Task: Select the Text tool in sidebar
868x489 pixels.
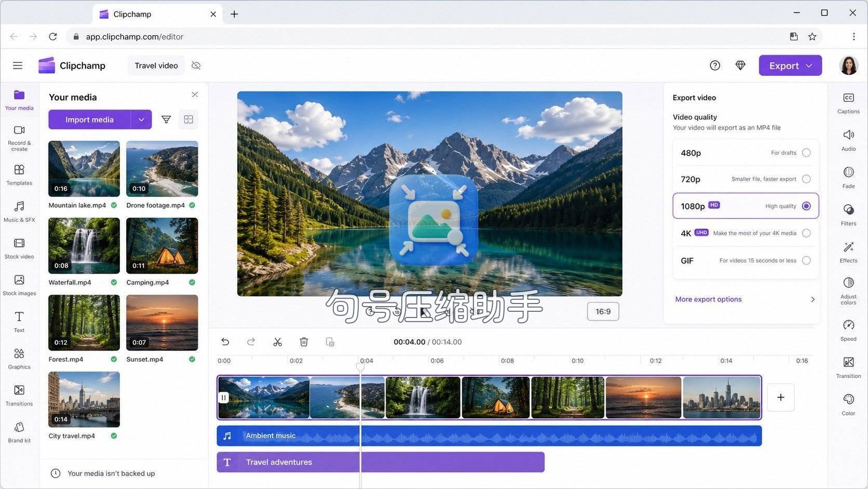Action: pos(19,322)
